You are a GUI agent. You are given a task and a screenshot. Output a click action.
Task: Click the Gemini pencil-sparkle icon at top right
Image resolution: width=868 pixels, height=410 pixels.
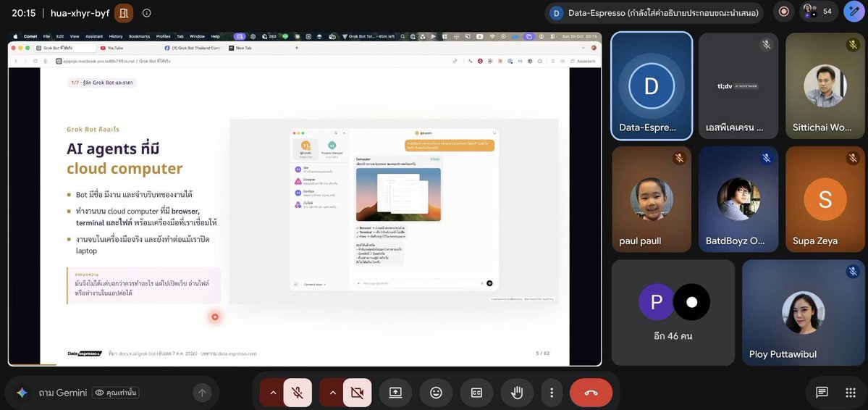[x=854, y=12]
